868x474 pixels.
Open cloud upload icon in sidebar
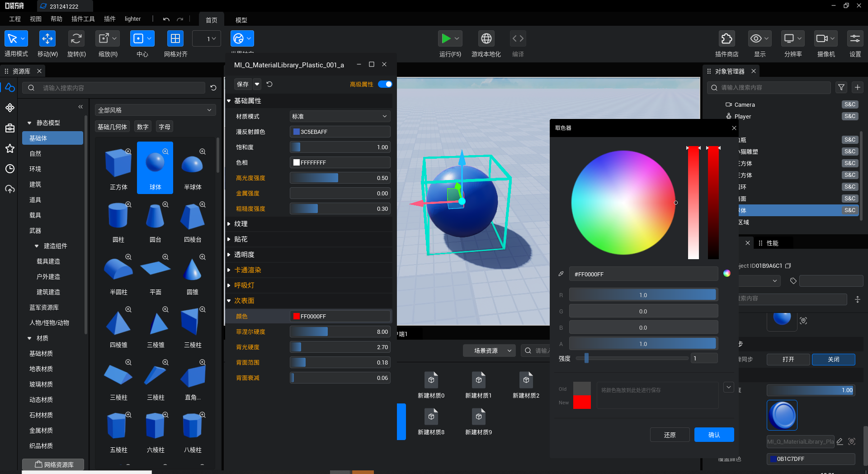tap(10, 189)
